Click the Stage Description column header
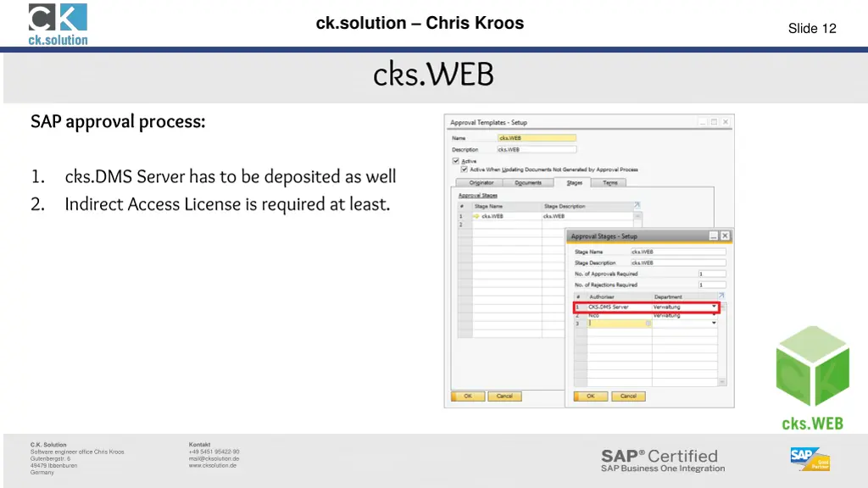868x488 pixels. tap(587, 207)
